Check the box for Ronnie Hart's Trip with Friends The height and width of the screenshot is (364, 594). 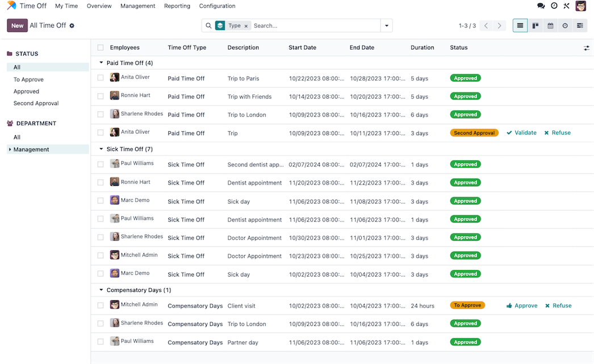tap(101, 96)
